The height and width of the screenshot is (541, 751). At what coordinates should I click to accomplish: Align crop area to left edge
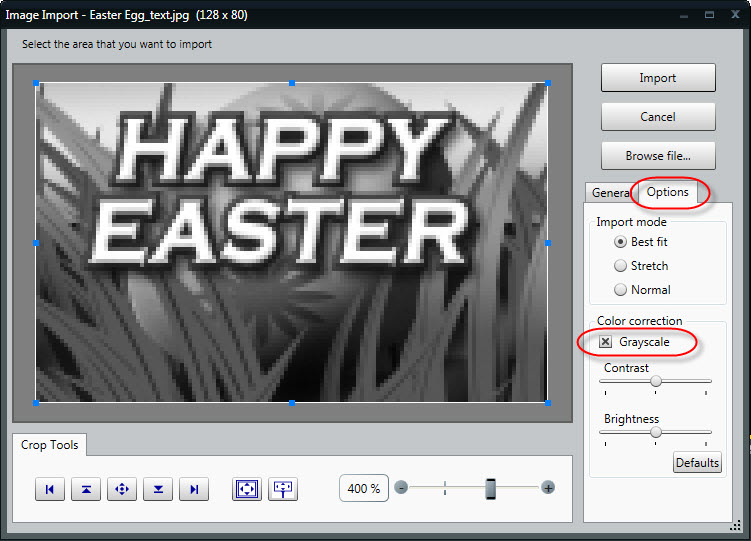tap(50, 489)
